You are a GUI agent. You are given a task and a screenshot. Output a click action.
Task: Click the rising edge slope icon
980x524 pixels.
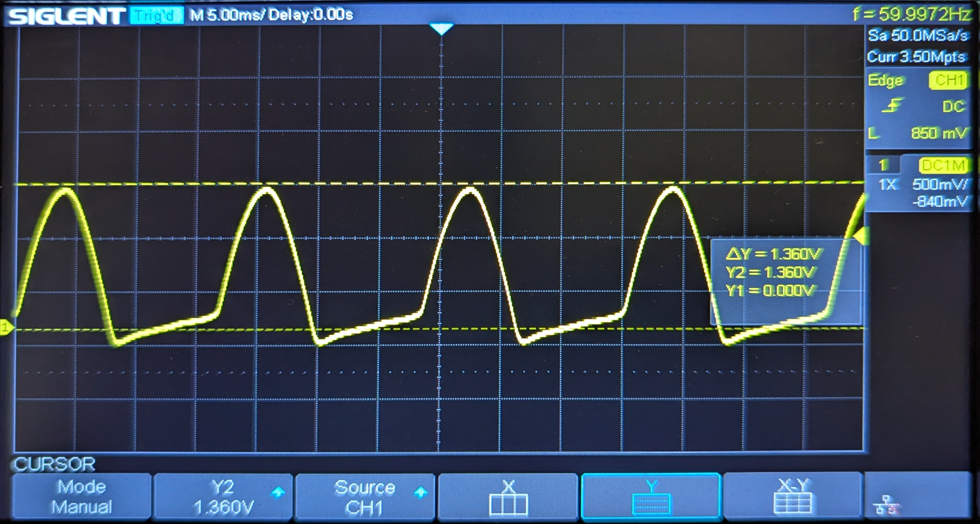coord(892,106)
